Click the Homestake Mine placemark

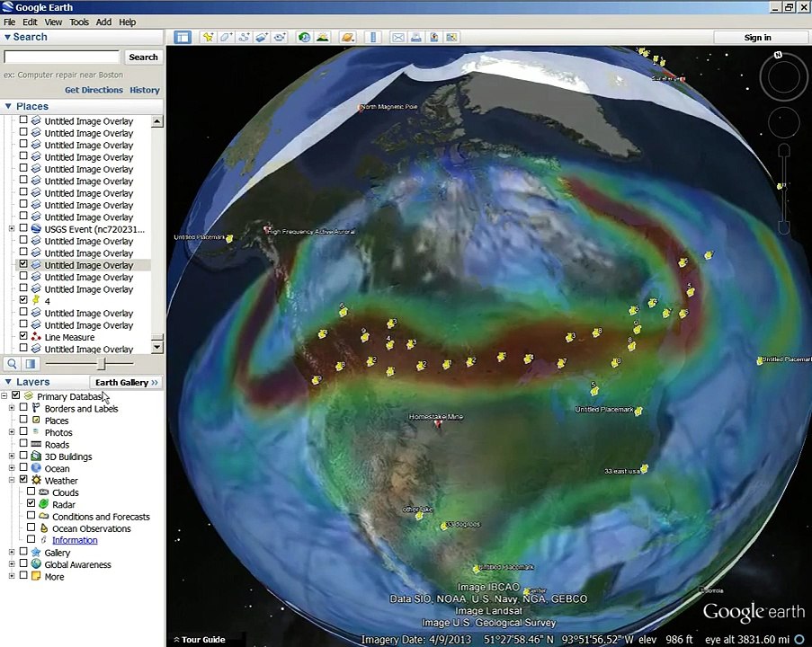[438, 424]
